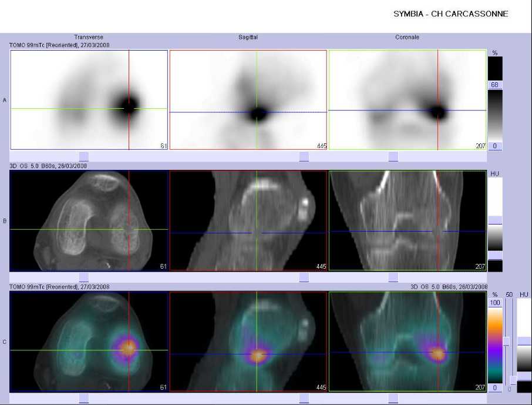The width and height of the screenshot is (532, 405).
Task: Click the slice slider handle under row B coronal view
Action: click(x=393, y=277)
